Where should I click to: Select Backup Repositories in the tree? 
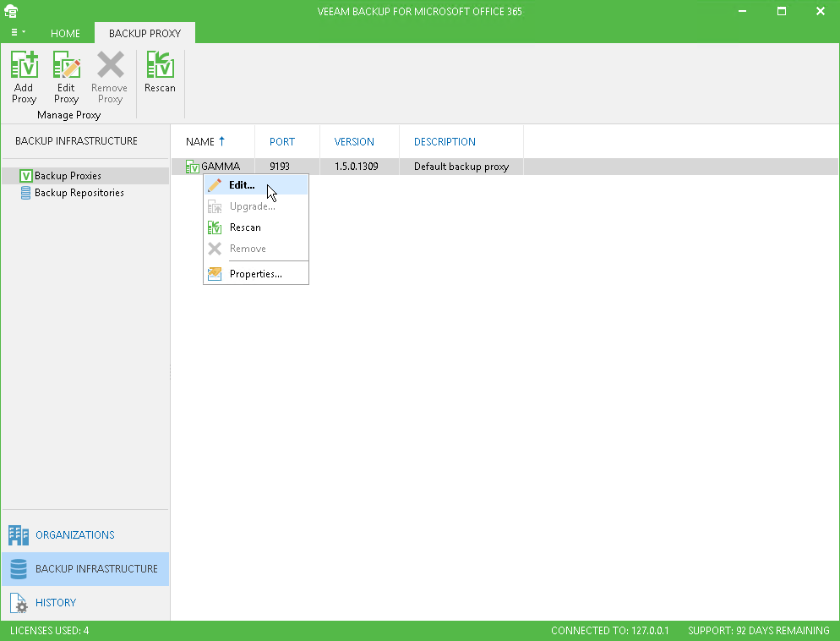(x=79, y=193)
